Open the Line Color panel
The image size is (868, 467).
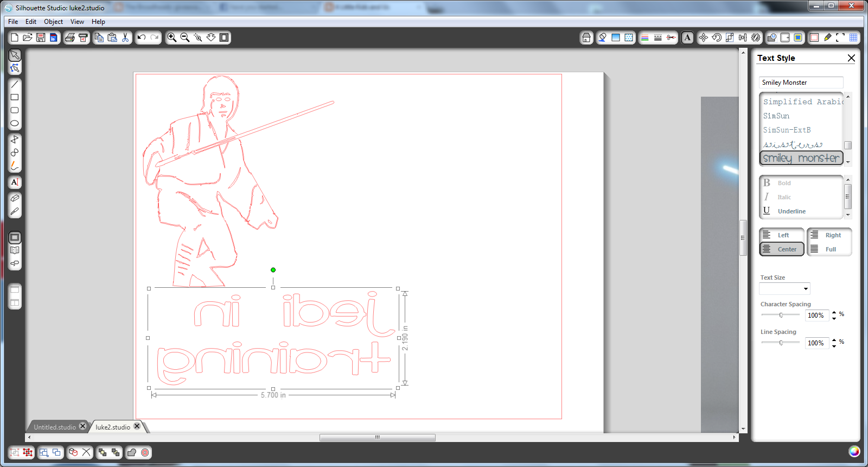[645, 37]
